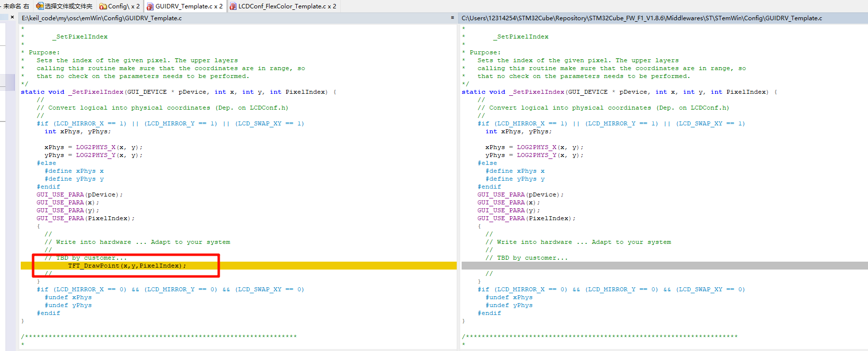Open the left pane options menu icon

pos(452,18)
